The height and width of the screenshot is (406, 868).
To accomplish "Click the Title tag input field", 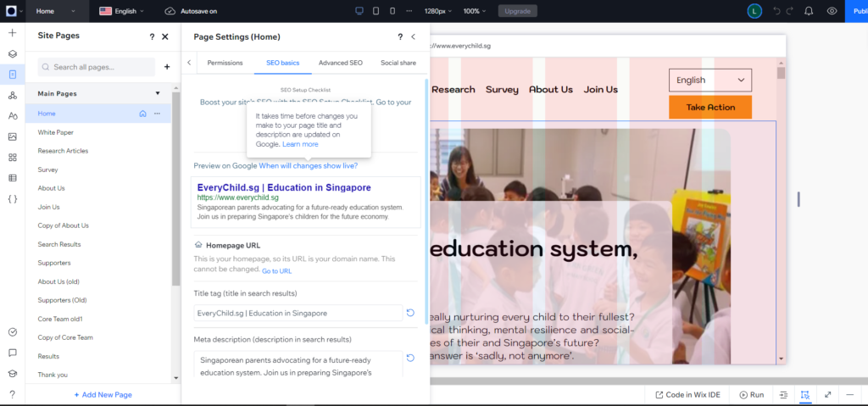I will [298, 313].
